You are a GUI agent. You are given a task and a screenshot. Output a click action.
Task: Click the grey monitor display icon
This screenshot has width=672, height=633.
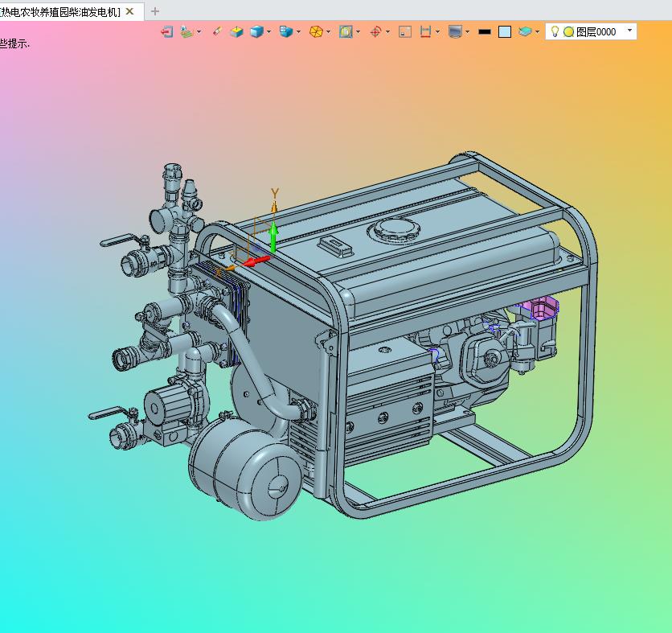tap(455, 31)
